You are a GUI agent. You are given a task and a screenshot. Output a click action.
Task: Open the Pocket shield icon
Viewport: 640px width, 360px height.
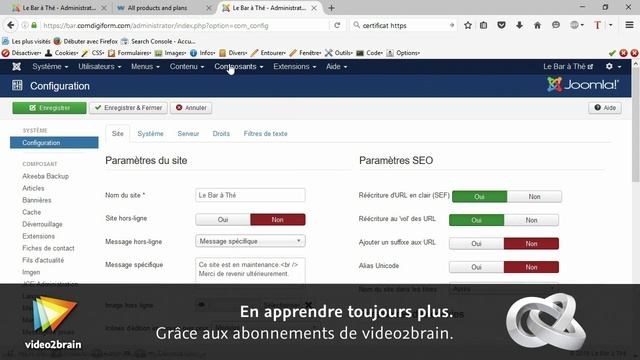[x=501, y=25]
